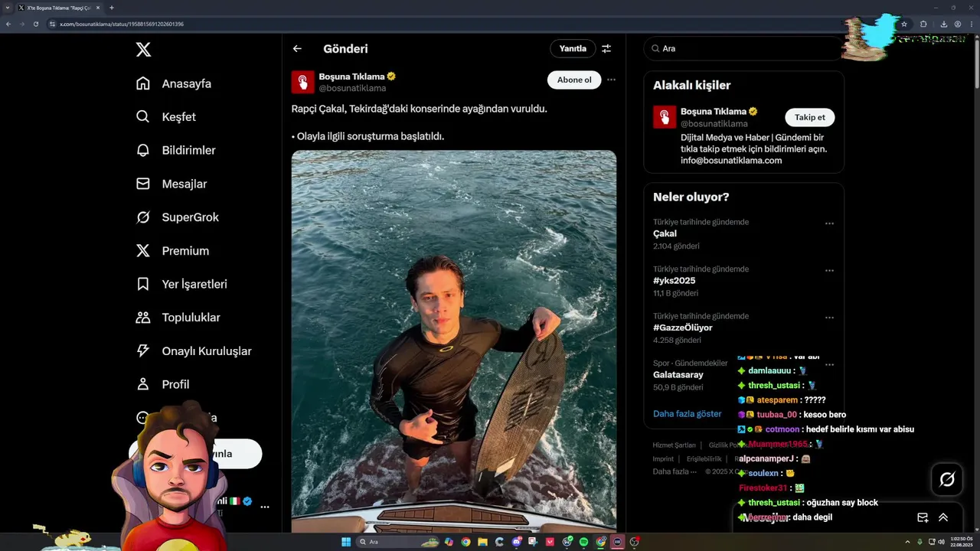Click the address bar URL
The width and height of the screenshot is (980, 551).
pyautogui.click(x=122, y=24)
